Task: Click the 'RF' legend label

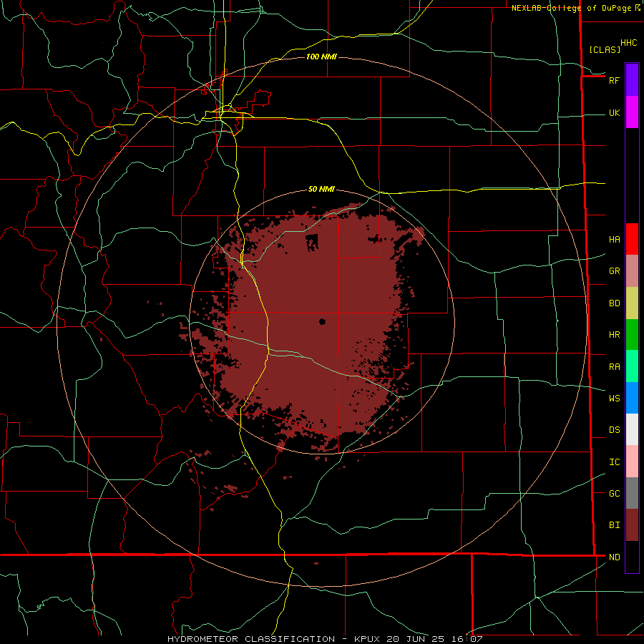Action: coord(614,80)
